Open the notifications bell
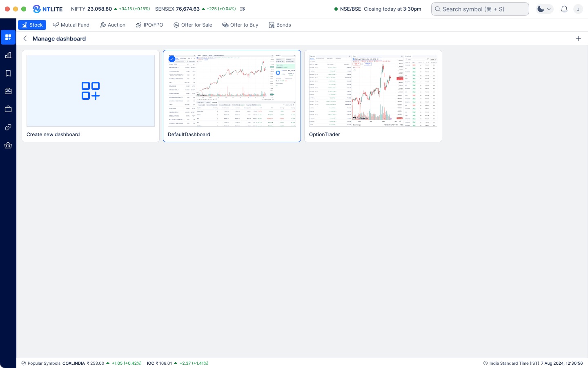Image resolution: width=588 pixels, height=368 pixels. pyautogui.click(x=564, y=9)
